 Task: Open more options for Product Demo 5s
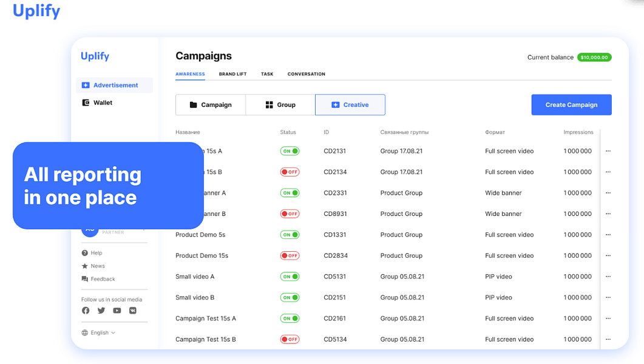[608, 235]
